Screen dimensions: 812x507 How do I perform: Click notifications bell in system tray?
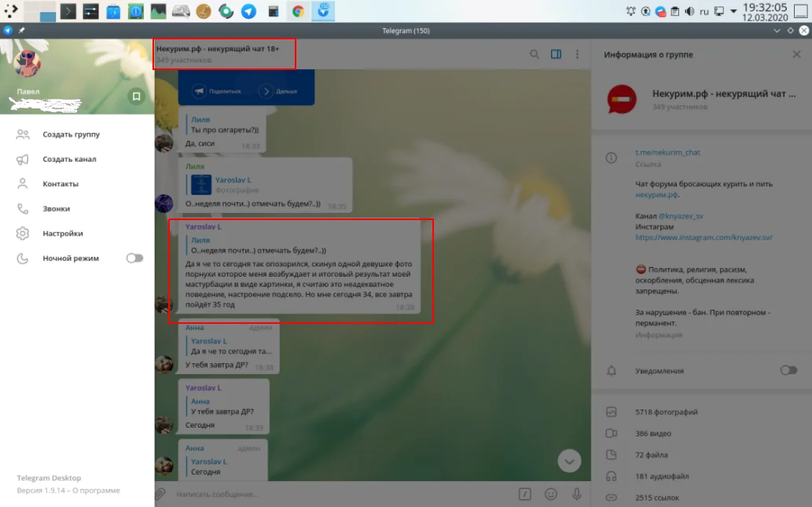pyautogui.click(x=630, y=11)
